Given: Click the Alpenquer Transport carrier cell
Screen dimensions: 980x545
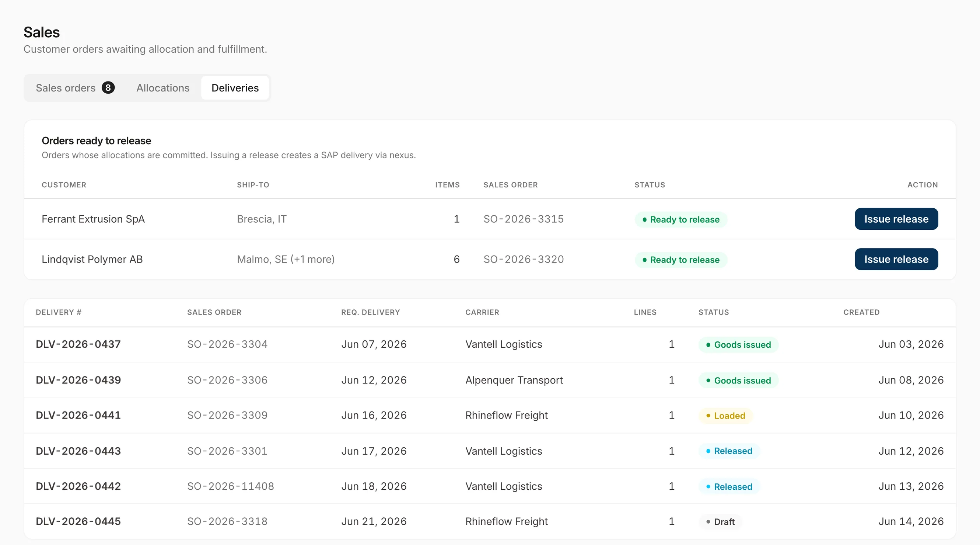Looking at the screenshot, I should pyautogui.click(x=514, y=380).
